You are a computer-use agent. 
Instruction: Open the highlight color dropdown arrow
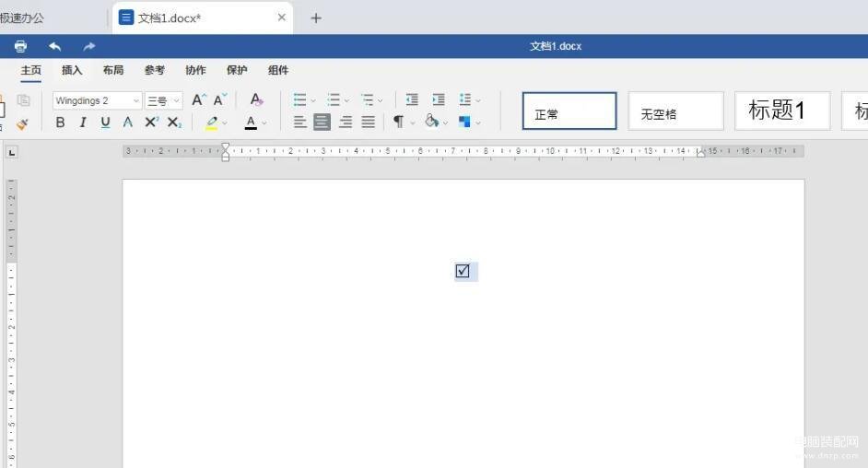(225, 123)
